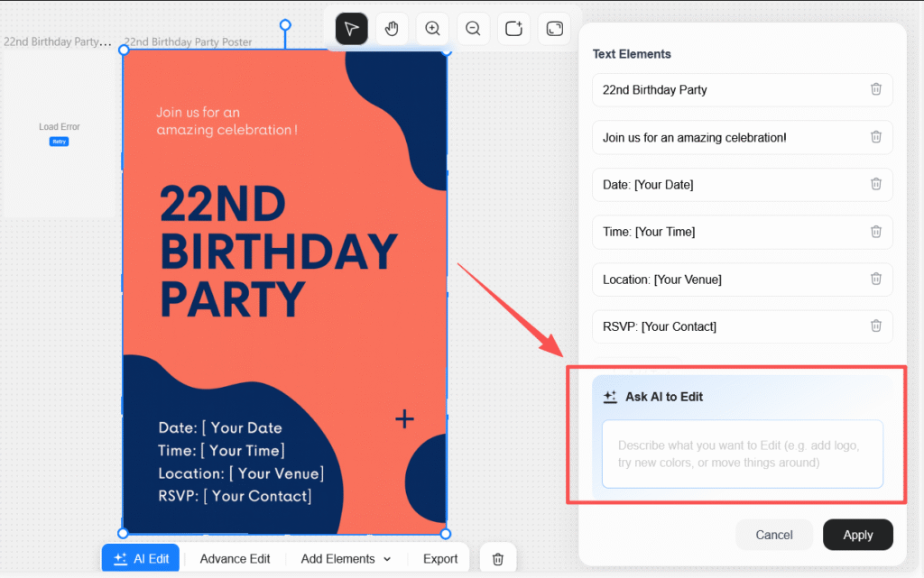Click the trash icon in bottom toolbar
Viewport: 924px width, 578px height.
pyautogui.click(x=497, y=559)
